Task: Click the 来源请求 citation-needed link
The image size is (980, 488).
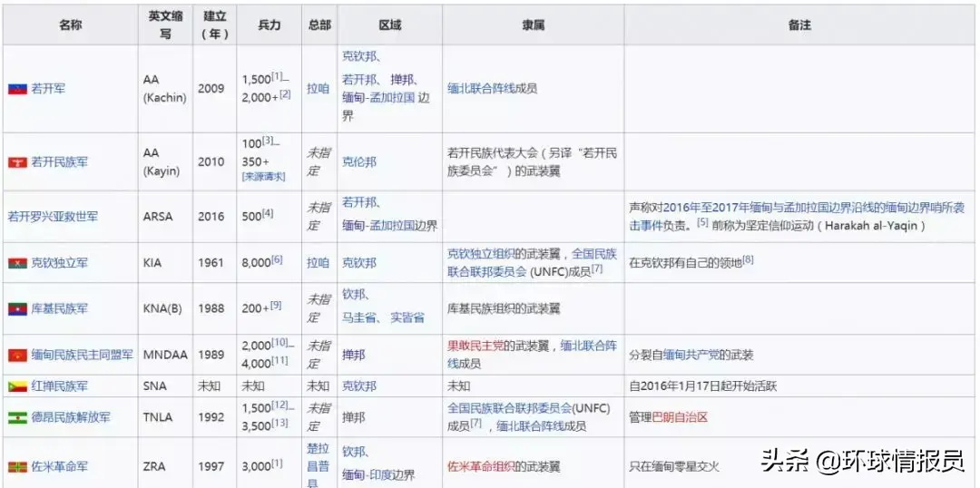Action: [264, 177]
